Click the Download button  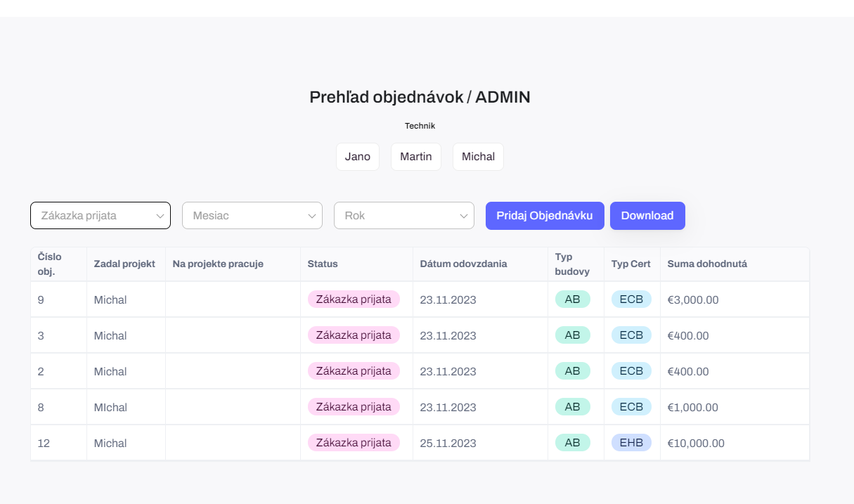click(x=647, y=215)
